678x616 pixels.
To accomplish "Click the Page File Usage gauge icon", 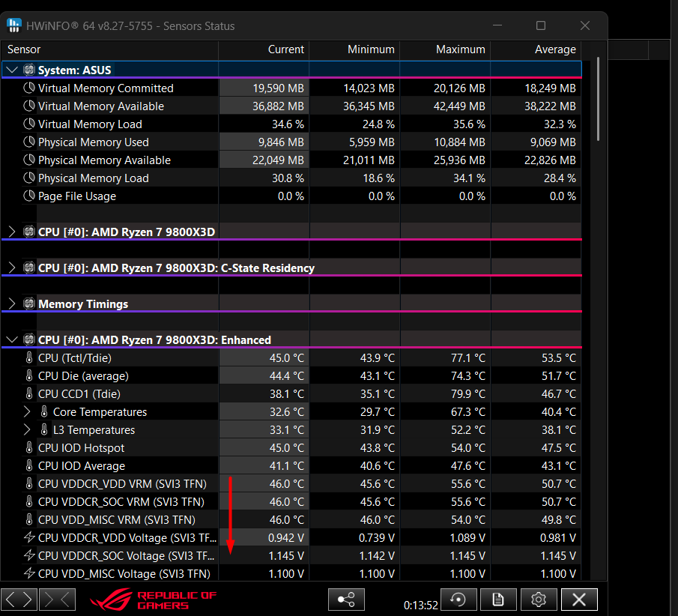I will [29, 196].
